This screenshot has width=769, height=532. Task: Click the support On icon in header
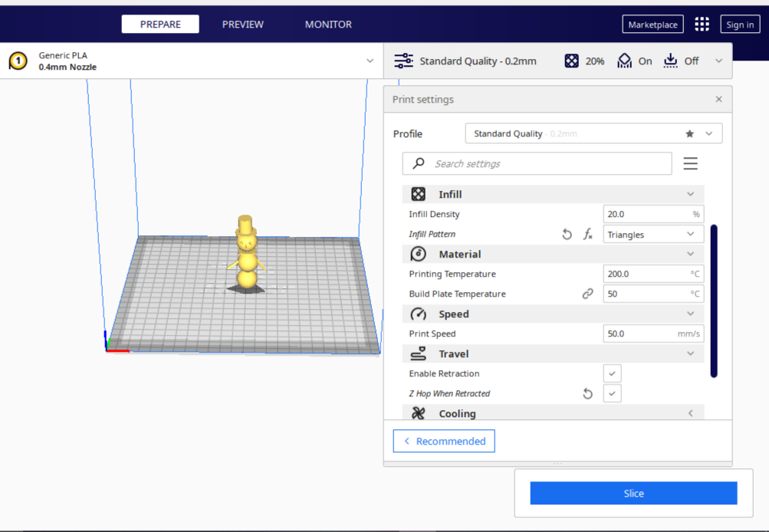tap(624, 61)
